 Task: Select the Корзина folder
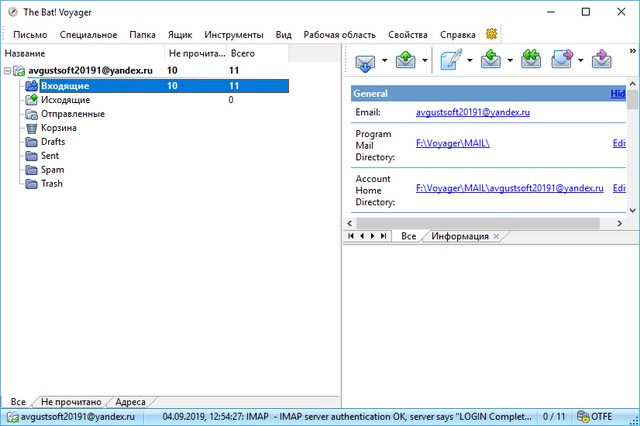coord(59,128)
